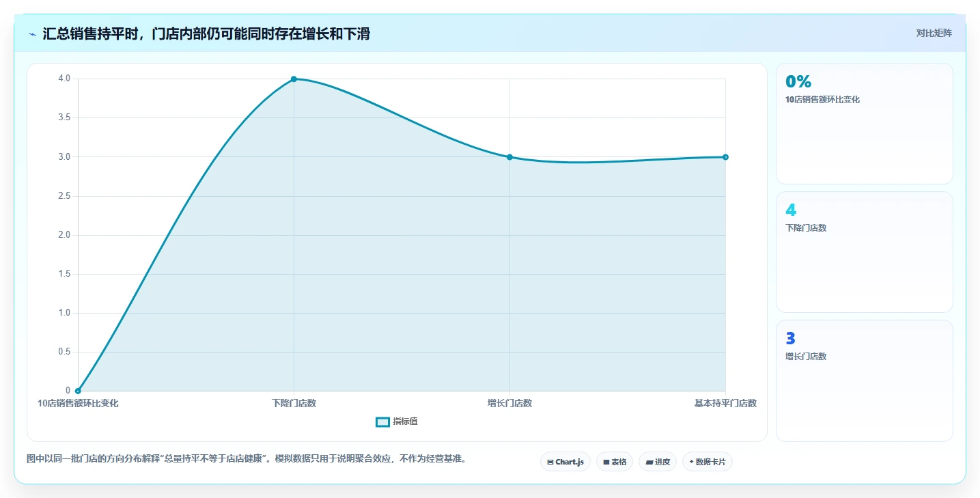The width and height of the screenshot is (980, 498).
Task: Click the y-axis tick 1.0
Action: click(x=64, y=313)
